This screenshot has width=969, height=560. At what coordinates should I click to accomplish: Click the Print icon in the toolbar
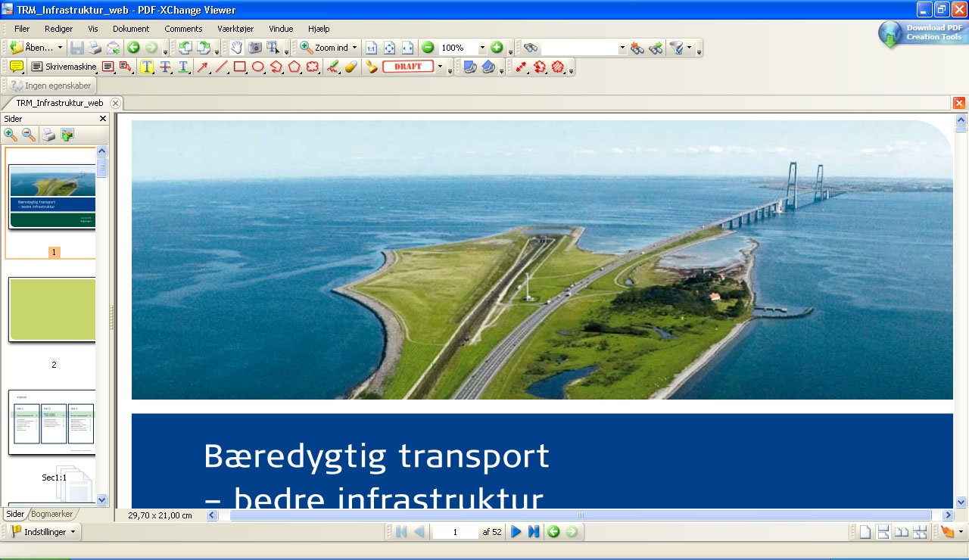[95, 48]
